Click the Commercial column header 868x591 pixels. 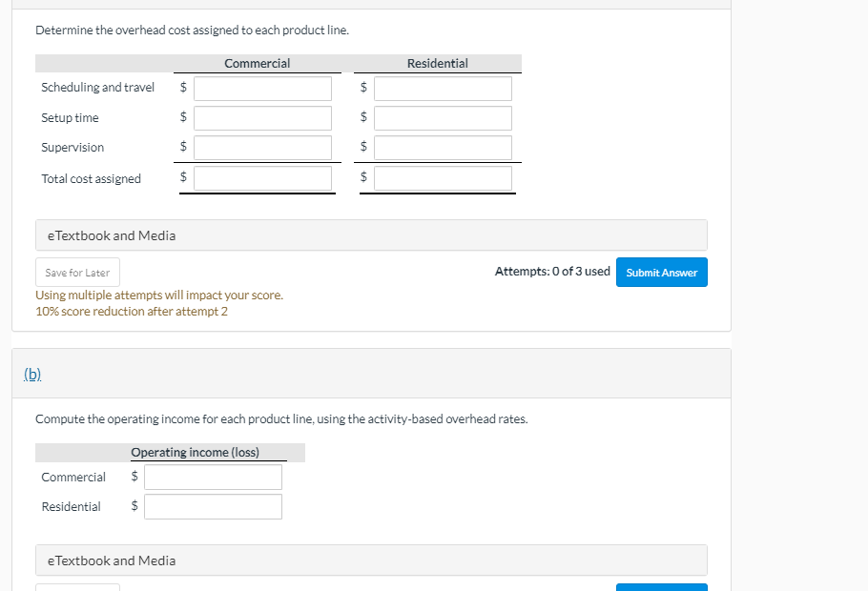click(x=257, y=64)
